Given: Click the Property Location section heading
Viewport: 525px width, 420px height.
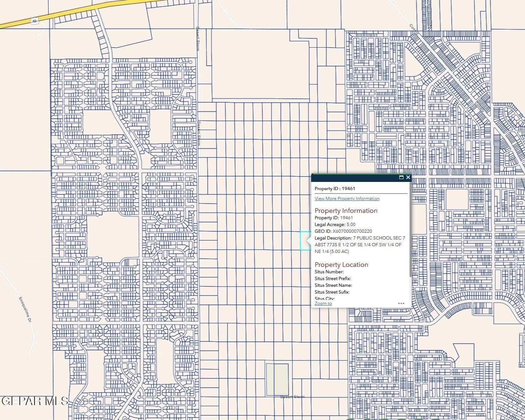Looking at the screenshot, I should tap(341, 264).
